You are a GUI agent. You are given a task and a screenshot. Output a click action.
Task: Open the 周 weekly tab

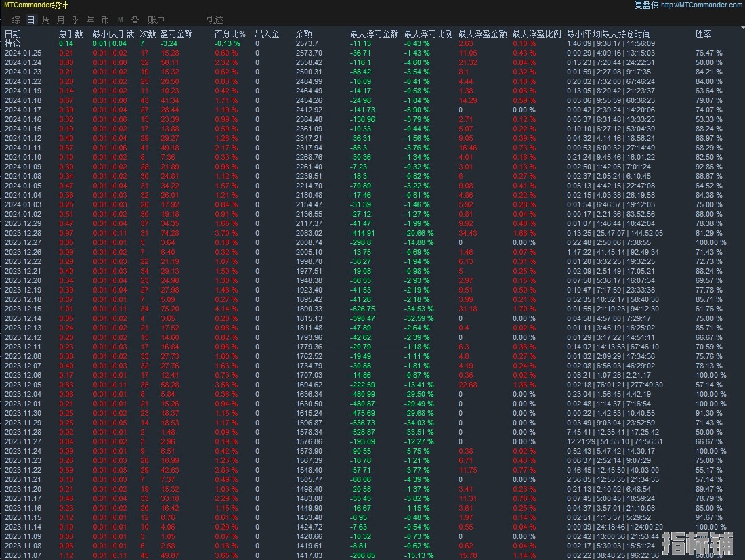45,20
